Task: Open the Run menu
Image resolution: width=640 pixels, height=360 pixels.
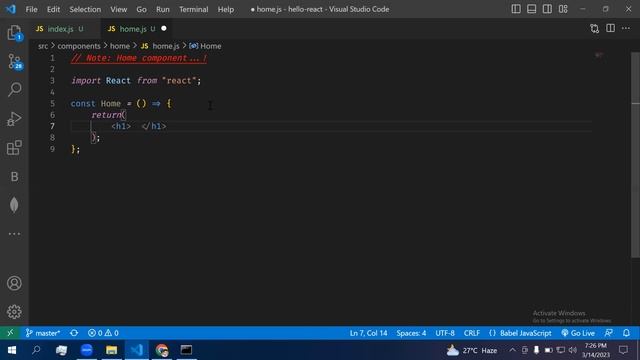Action: [162, 9]
